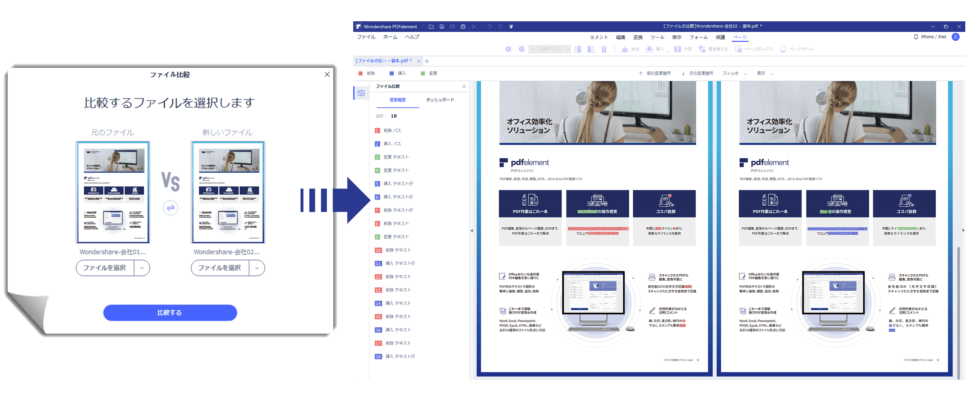Screen dimensions: 980x401
Task: Click collapse arrow at document view's left edge
Action: click(472, 231)
